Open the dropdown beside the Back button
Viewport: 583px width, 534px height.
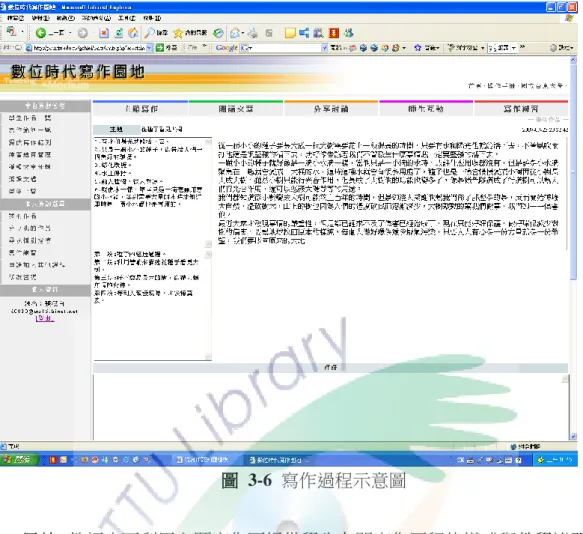(70, 33)
